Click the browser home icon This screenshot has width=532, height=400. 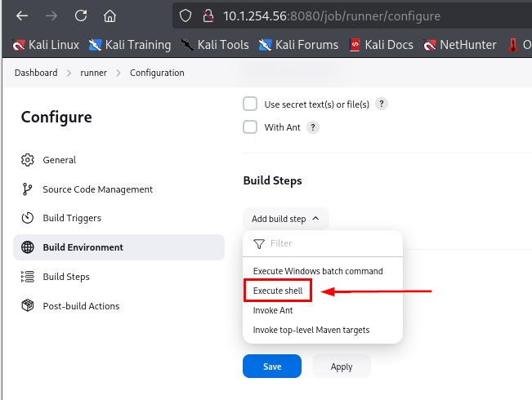110,16
